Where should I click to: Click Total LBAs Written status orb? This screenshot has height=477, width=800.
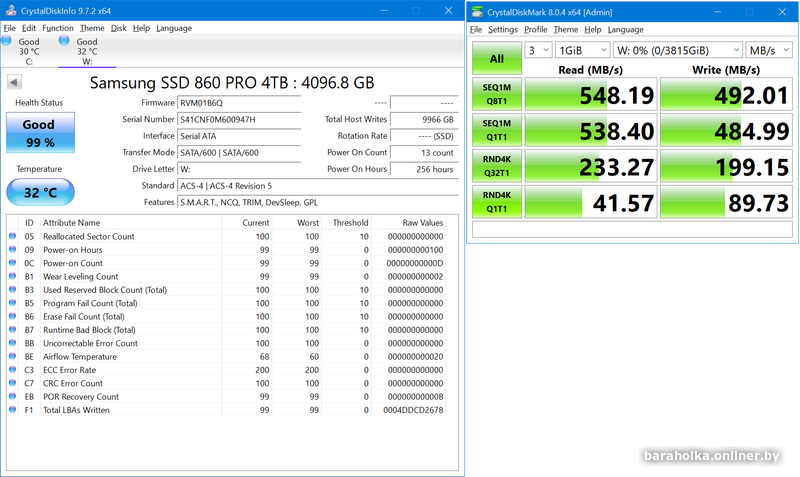[12, 410]
